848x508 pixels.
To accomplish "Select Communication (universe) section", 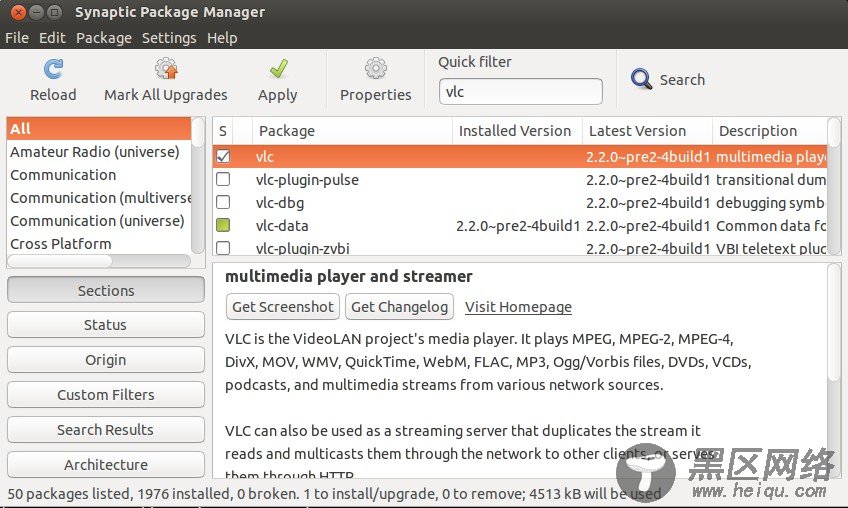I will click(x=99, y=221).
